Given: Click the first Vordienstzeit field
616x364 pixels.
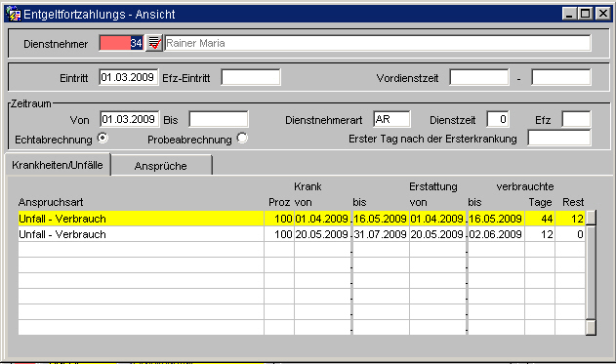Looking at the screenshot, I should tap(479, 77).
